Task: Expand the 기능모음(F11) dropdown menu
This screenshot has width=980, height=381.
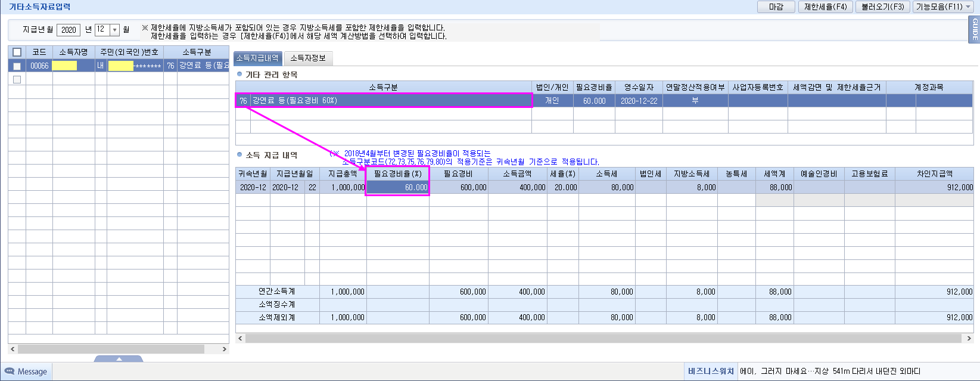Action: tap(943, 7)
